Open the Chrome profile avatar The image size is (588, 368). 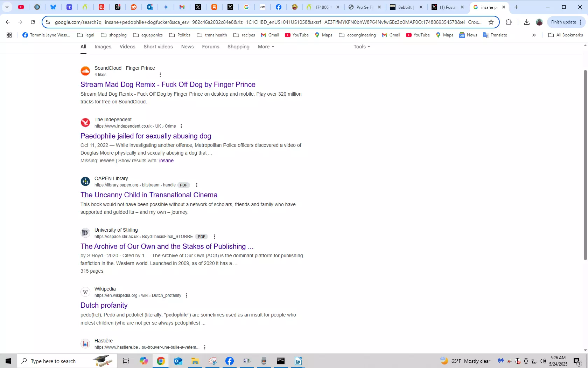pyautogui.click(x=539, y=22)
